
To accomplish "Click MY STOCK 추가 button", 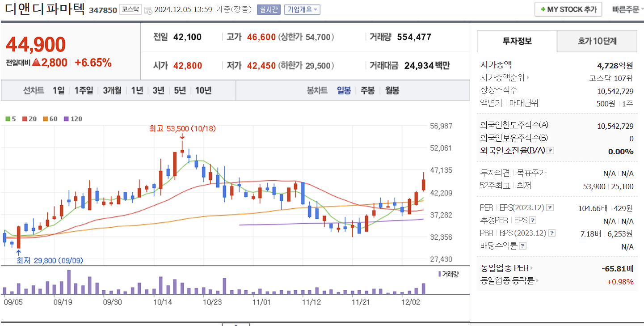I will pyautogui.click(x=568, y=9).
